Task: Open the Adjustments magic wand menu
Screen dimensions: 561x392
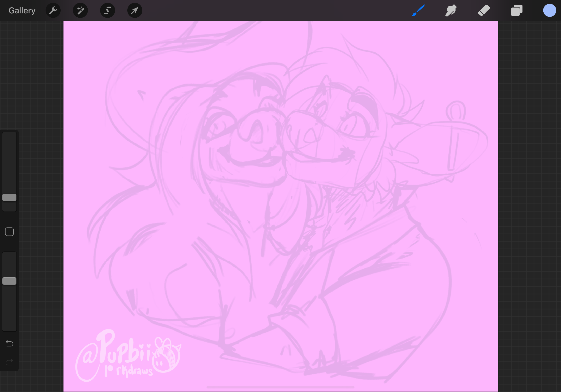Action: [80, 11]
